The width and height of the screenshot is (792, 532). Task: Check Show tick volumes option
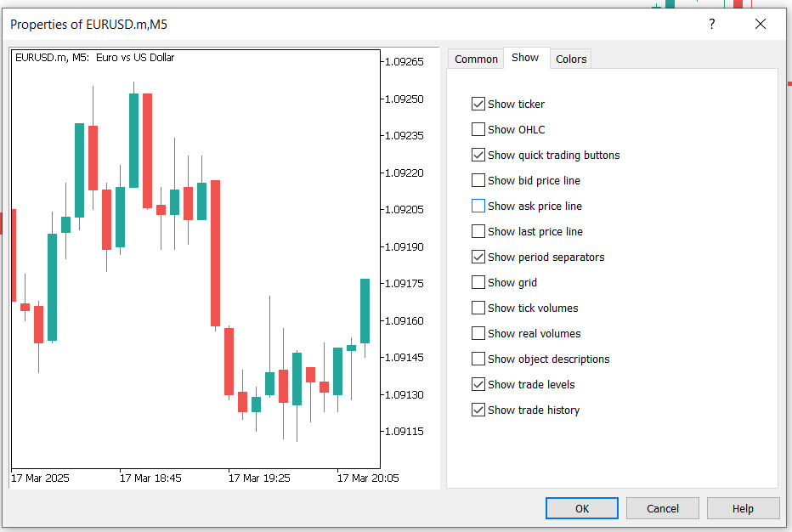(x=478, y=308)
